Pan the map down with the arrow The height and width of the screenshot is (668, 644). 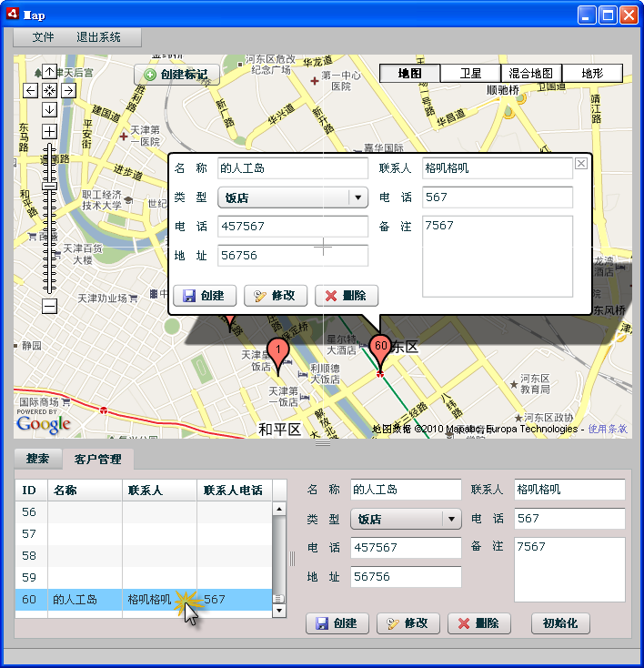(x=49, y=109)
